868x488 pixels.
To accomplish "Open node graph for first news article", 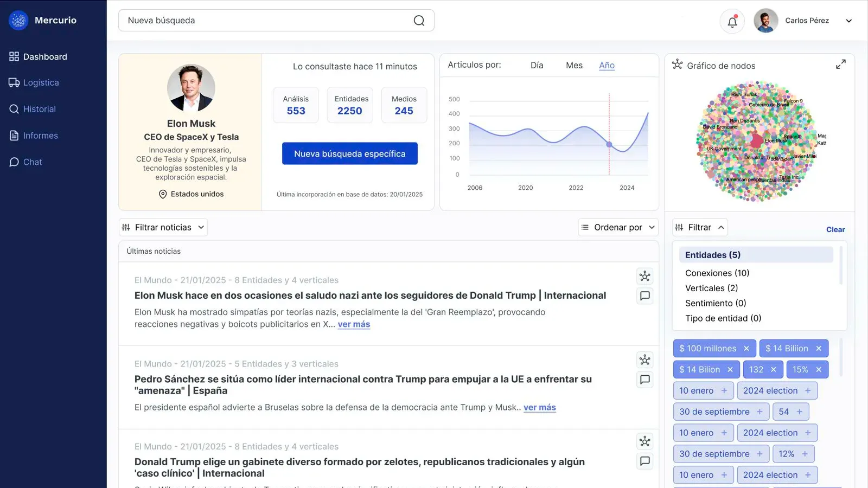I will pos(644,276).
